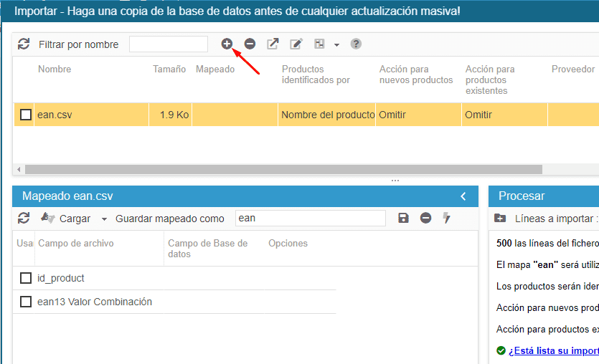Expand the dropdown arrow beside the layout icon
599x364 pixels.
coord(336,45)
